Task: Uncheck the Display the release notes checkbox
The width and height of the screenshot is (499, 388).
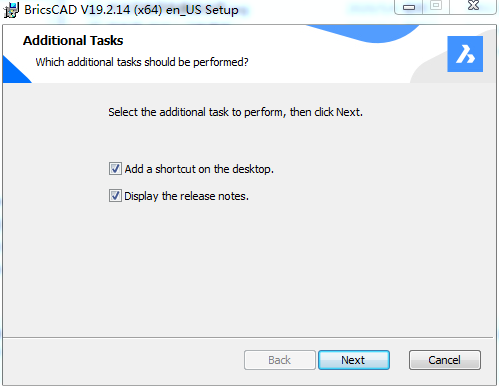Action: point(115,196)
